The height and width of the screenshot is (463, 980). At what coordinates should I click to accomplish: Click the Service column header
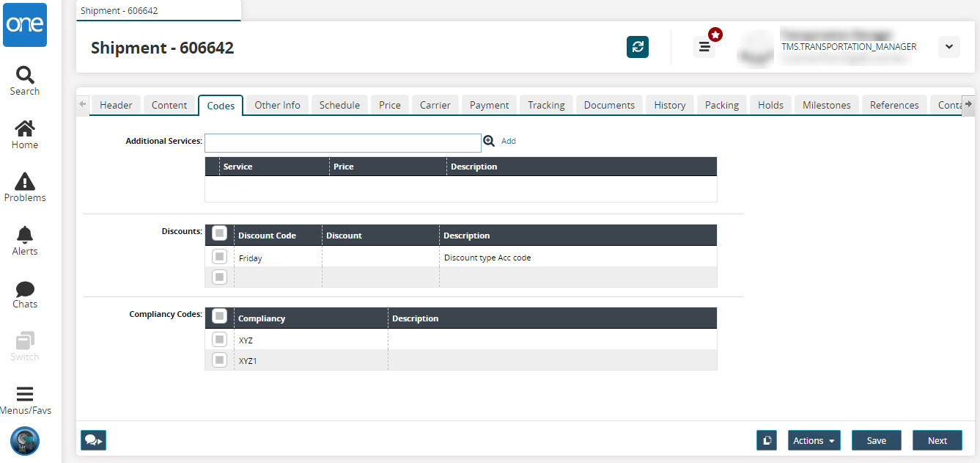point(274,167)
